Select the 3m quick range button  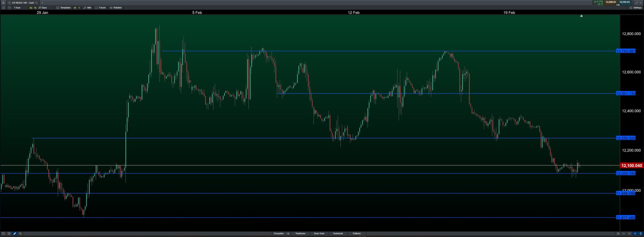[31, 8]
